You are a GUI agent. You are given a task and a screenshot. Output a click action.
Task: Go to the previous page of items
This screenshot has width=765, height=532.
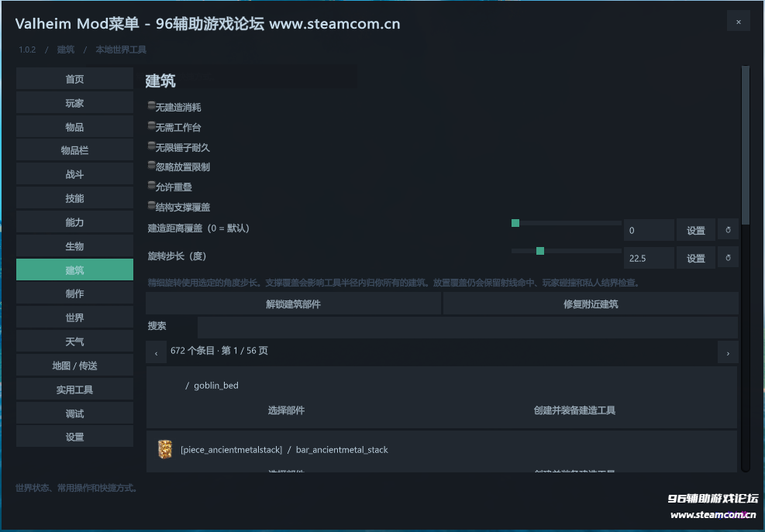[x=156, y=352]
